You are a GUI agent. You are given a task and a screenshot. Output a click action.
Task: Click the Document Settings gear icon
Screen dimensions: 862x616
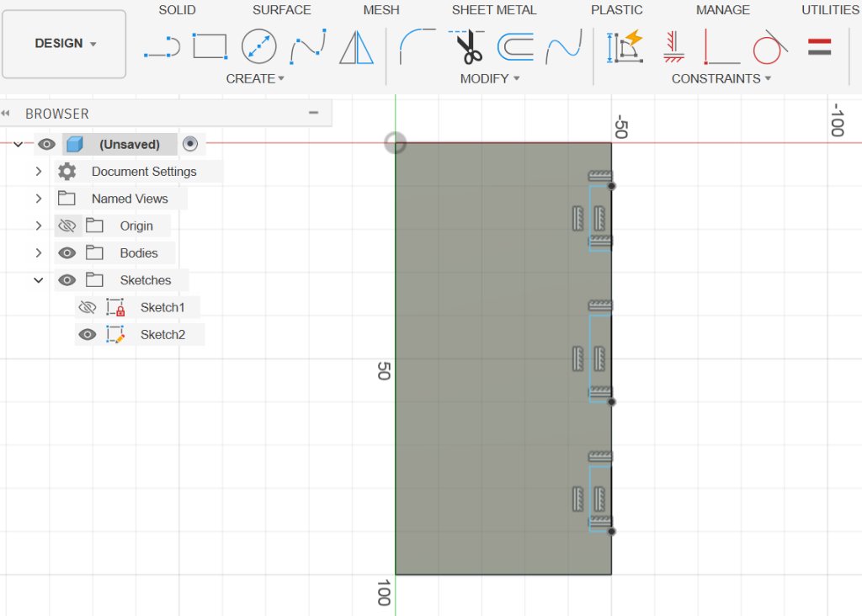click(x=67, y=172)
